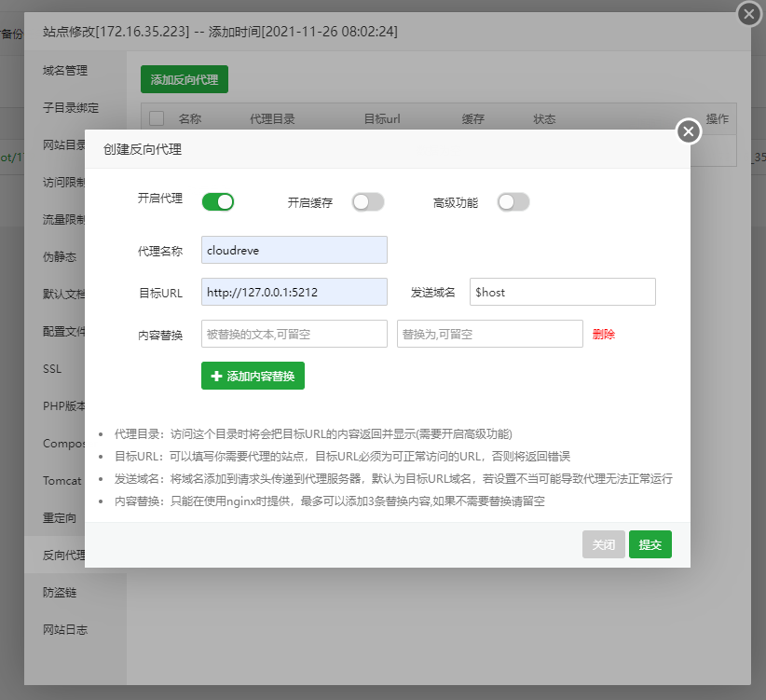Viewport: 766px width, 700px height.
Task: Switch to the SSL sidebar tab
Action: [52, 368]
